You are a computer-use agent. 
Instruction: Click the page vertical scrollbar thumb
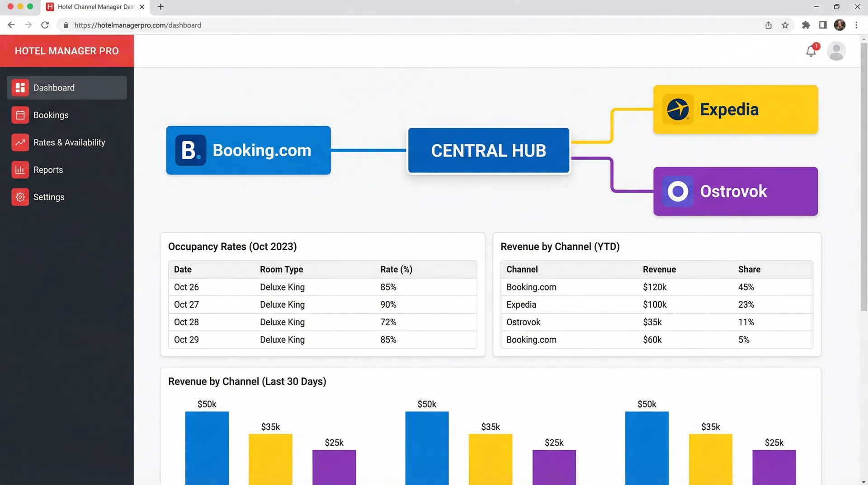click(x=864, y=176)
